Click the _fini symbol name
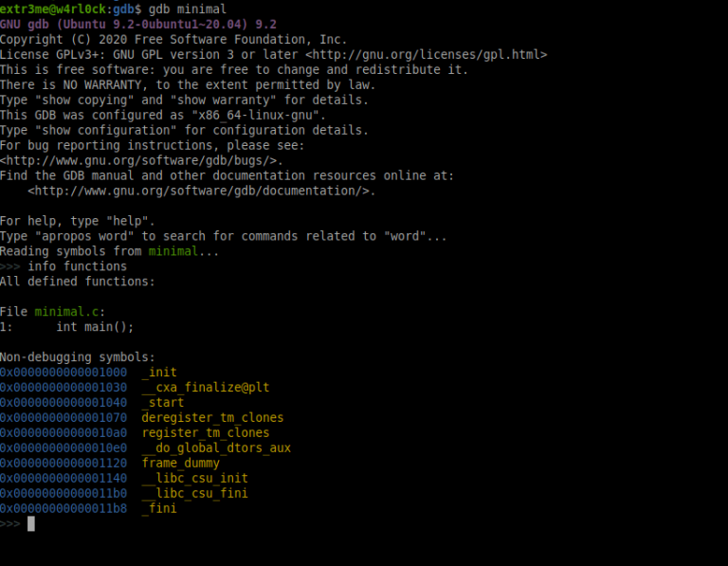The image size is (728, 566). pyautogui.click(x=159, y=508)
